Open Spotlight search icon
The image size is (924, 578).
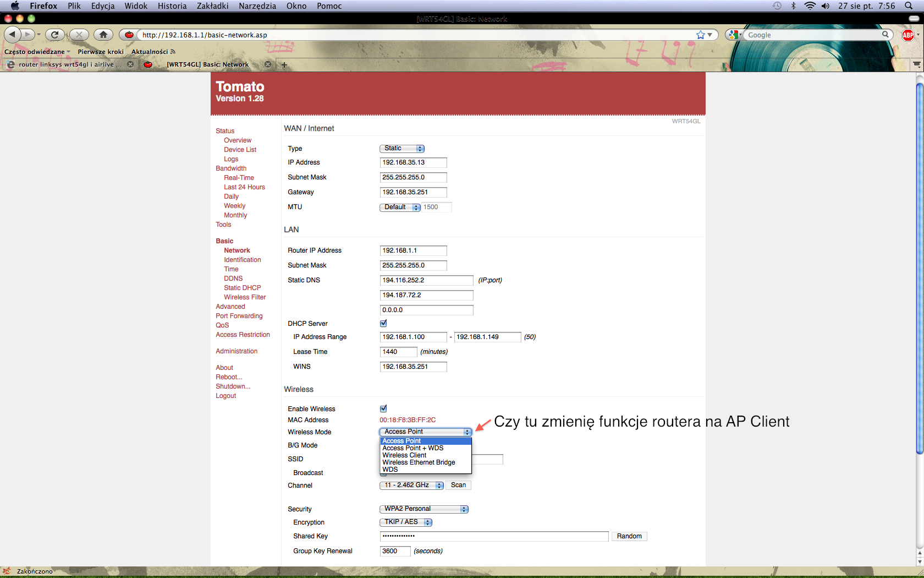pos(909,6)
